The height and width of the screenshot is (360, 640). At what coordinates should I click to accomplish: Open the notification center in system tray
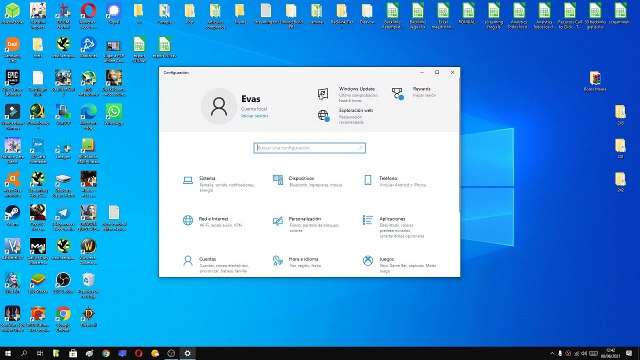pyautogui.click(x=629, y=353)
